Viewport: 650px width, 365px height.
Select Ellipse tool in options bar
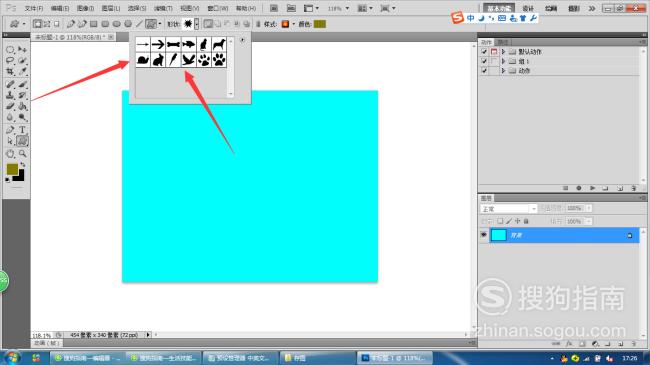[117, 24]
